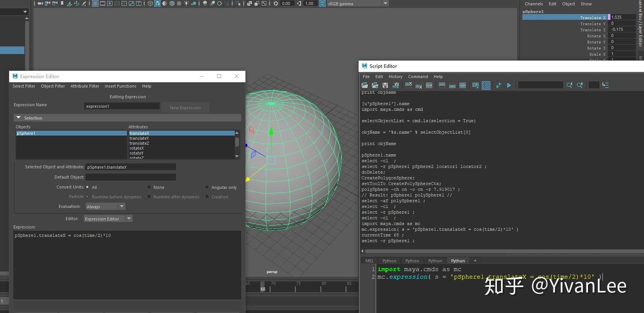Image resolution: width=644 pixels, height=313 pixels.
Task: Click the Script Editor search text field
Action: pos(540,85)
